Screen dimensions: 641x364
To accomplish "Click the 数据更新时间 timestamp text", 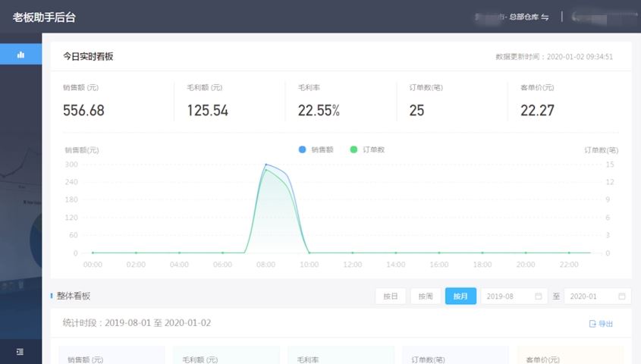I will 555,57.
